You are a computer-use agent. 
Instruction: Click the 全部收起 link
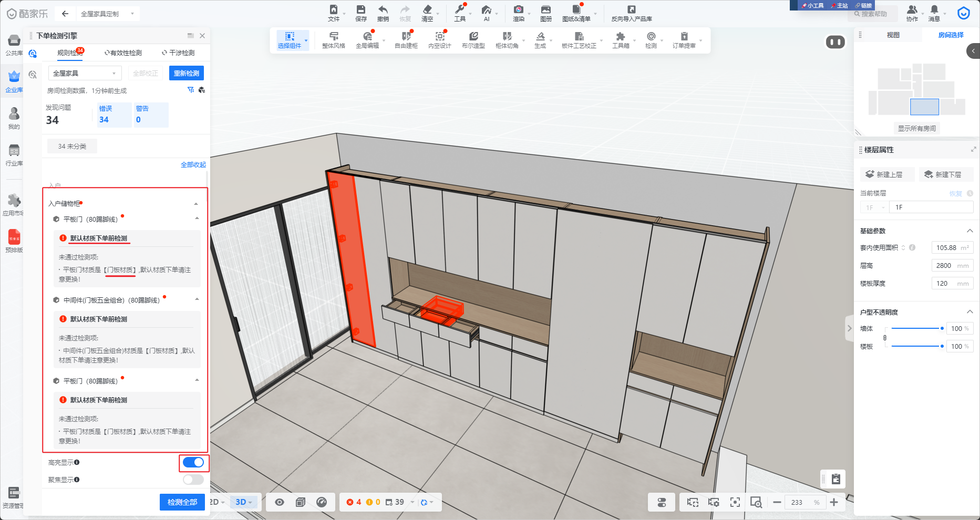193,165
